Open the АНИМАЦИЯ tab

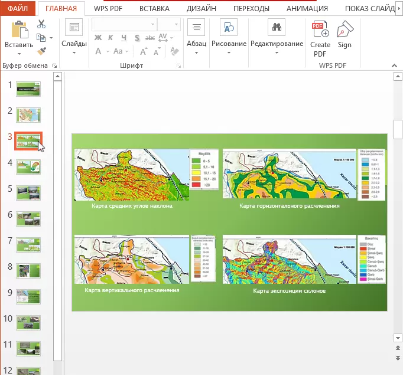pos(307,9)
